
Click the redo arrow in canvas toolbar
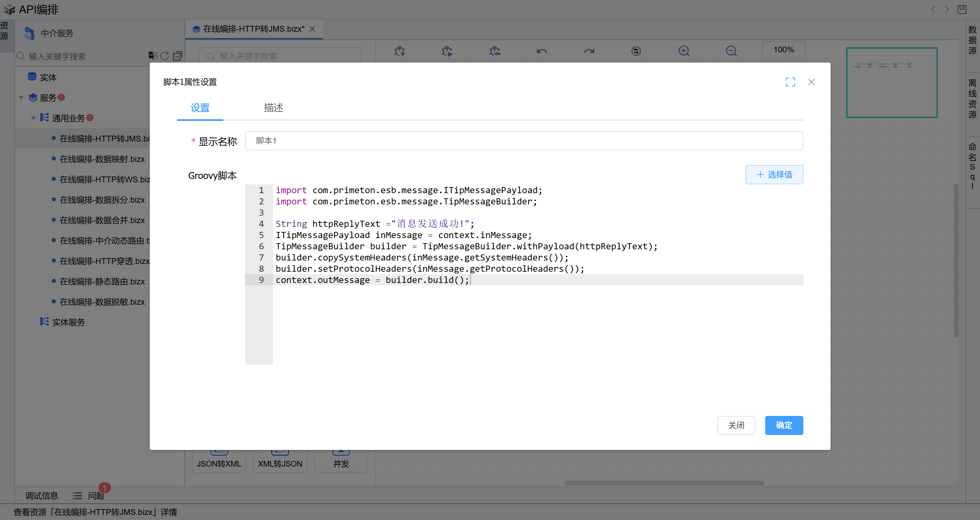pyautogui.click(x=589, y=51)
